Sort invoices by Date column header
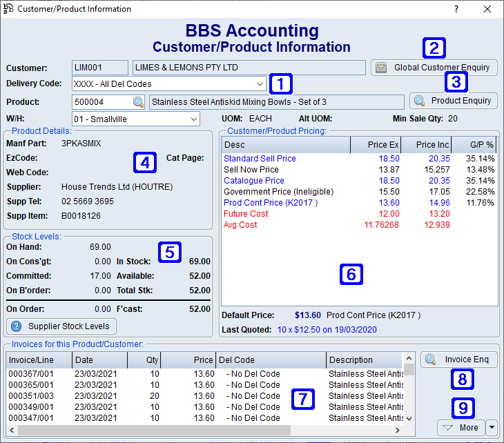Viewport: 504px width, 443px height. point(101,360)
